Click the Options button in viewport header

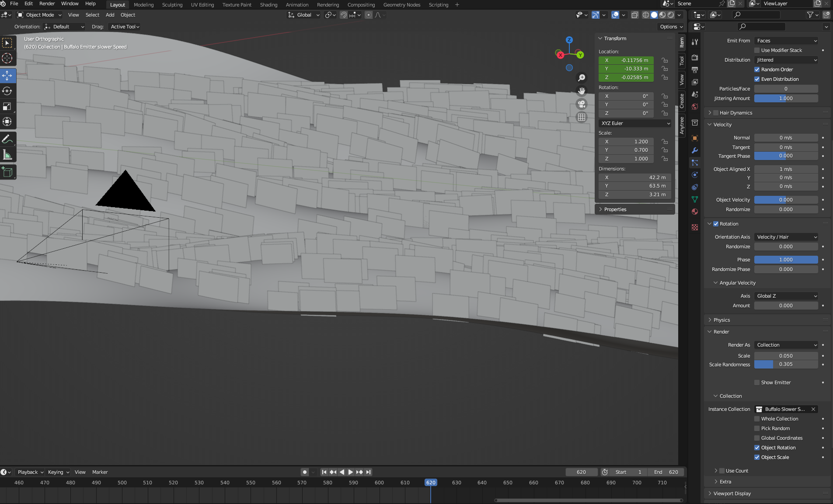coord(671,27)
